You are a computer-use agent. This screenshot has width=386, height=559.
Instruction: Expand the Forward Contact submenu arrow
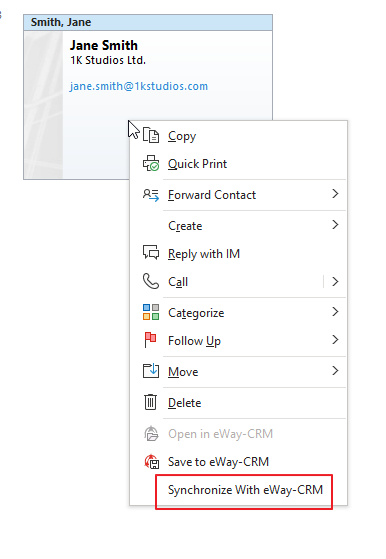(x=335, y=194)
